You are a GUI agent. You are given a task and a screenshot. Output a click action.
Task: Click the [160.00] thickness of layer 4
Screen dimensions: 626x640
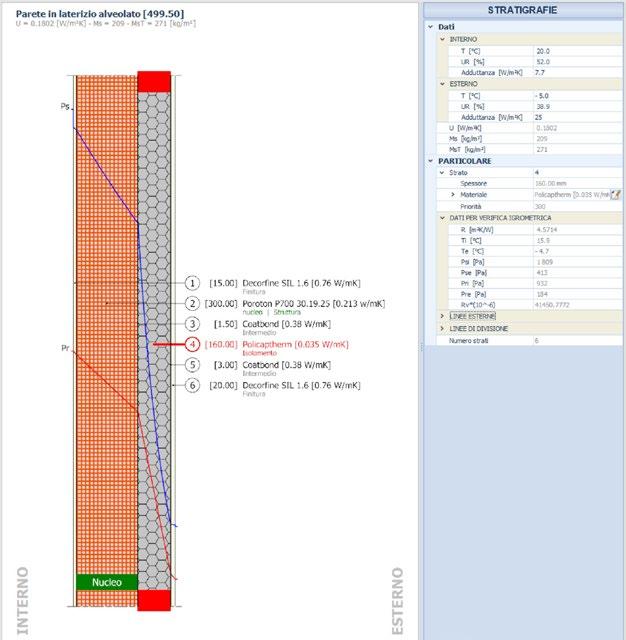point(221,344)
